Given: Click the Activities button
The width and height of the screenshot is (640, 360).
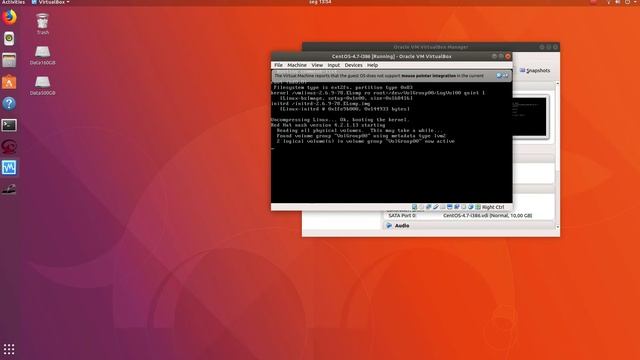Looking at the screenshot, I should coord(13,2).
